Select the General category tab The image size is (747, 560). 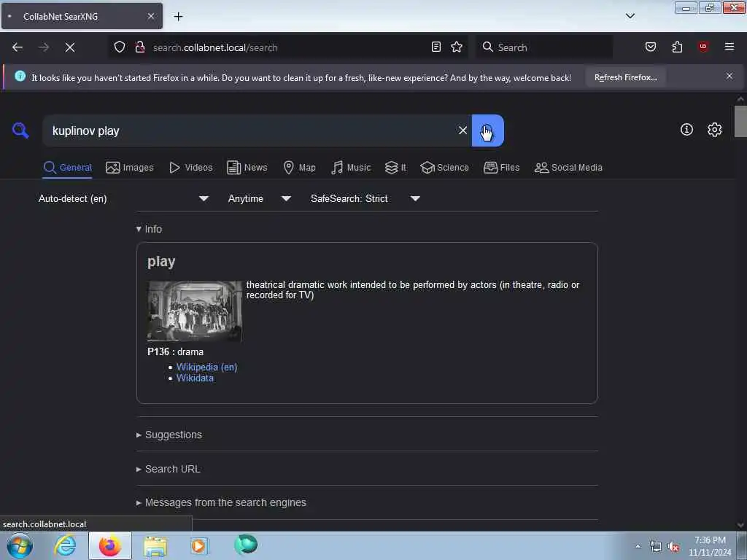(67, 168)
